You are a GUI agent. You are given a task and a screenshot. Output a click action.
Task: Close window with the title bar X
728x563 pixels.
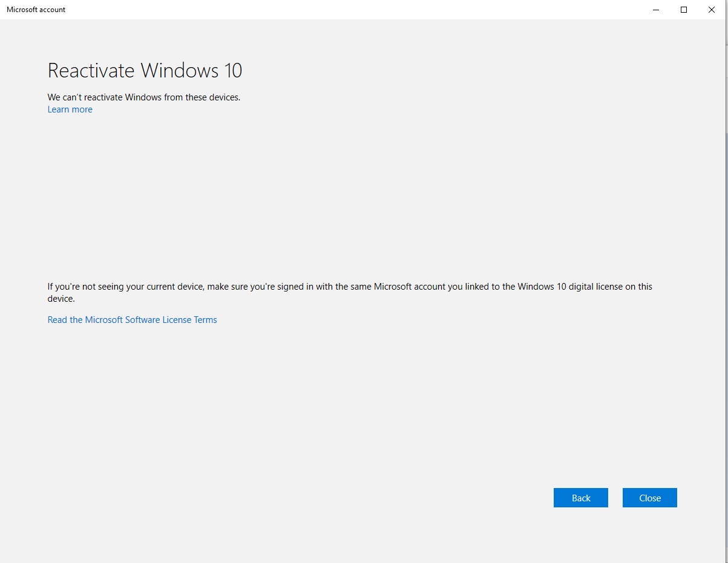[712, 10]
